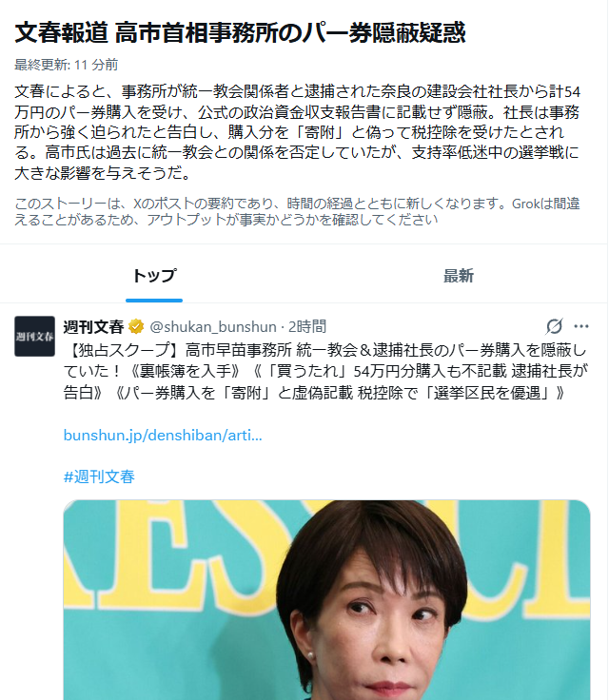
Task: Click the word Grok in disclaimer
Action: [526, 204]
